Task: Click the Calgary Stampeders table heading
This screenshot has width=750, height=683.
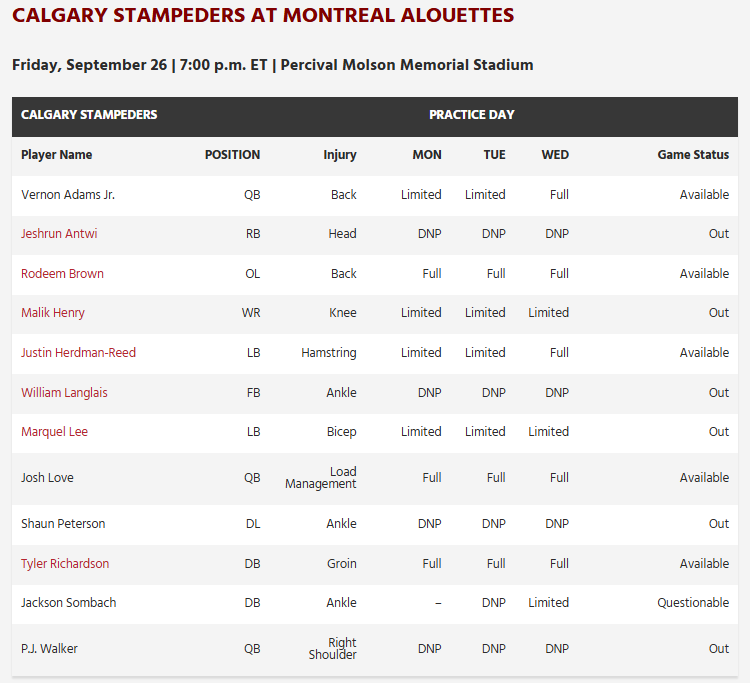Action: tap(89, 115)
